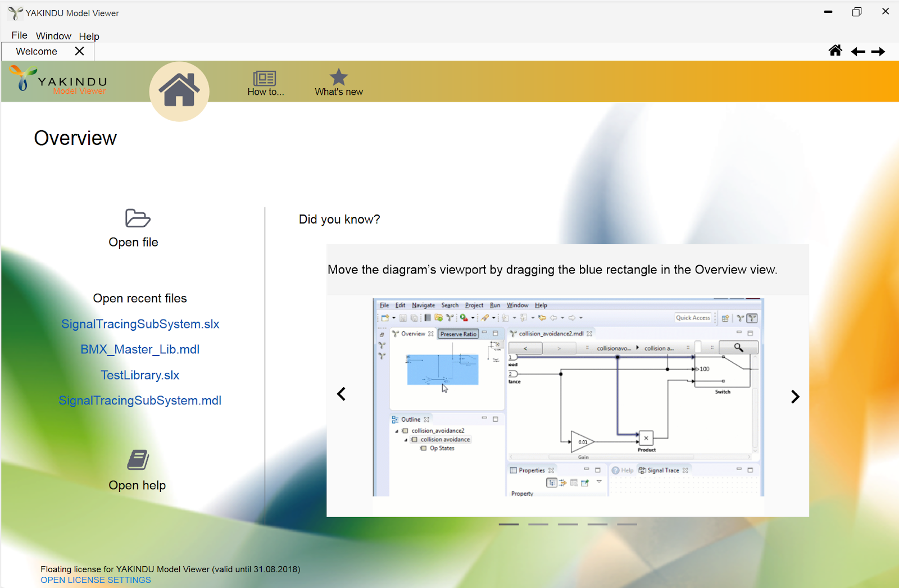Open the Window menu
The image size is (899, 588).
click(x=53, y=36)
